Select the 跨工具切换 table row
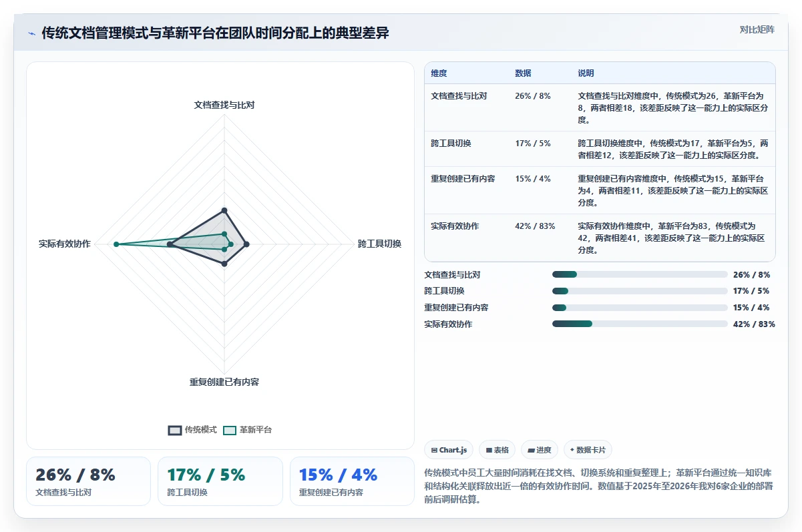802x532 pixels. 600,149
